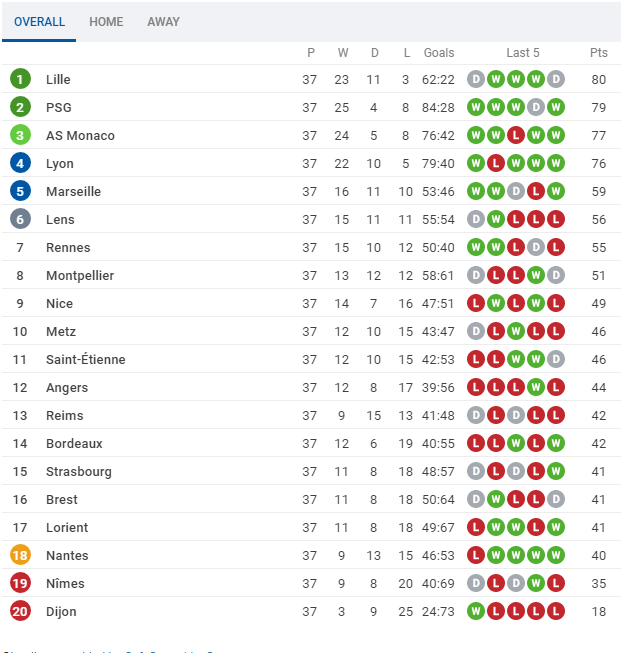Click the Montpellier team name
The width and height of the screenshot is (623, 653).
pos(80,275)
